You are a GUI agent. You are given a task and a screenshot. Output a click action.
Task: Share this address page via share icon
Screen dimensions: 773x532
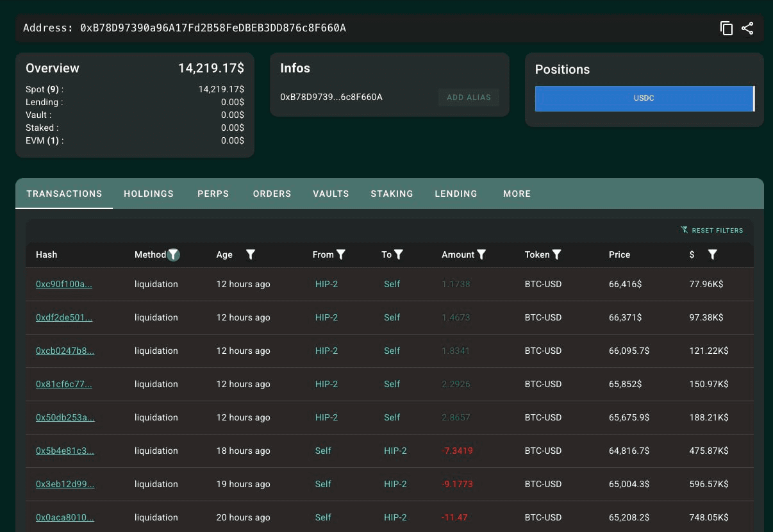(x=747, y=28)
